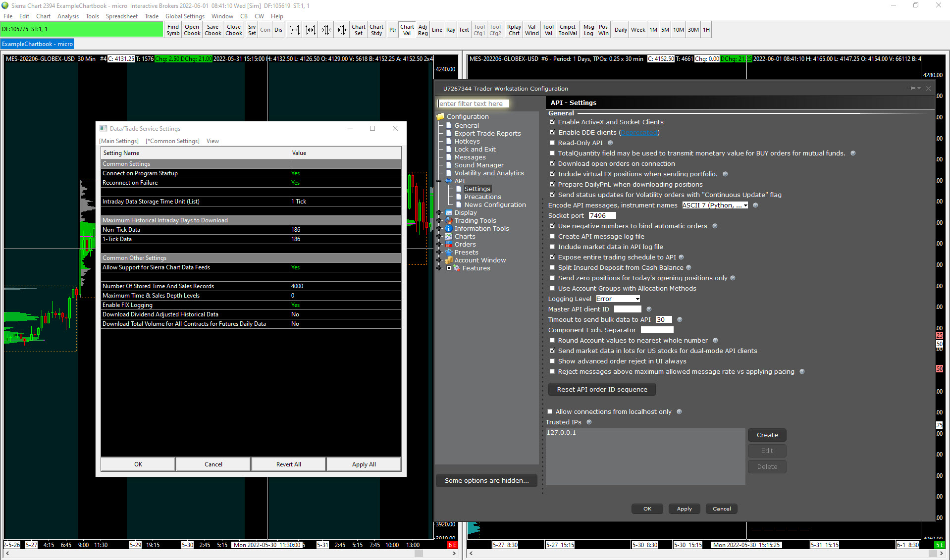Collapse the API tree node
Image resolution: width=950 pixels, height=560 pixels.
coord(439,181)
